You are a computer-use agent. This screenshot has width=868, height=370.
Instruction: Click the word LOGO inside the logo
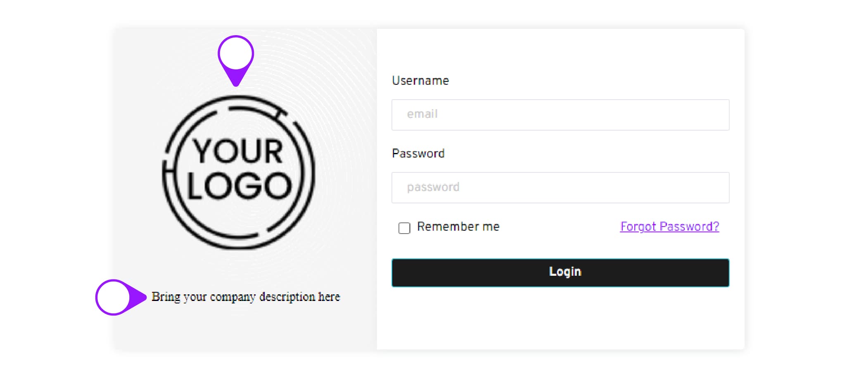239,186
